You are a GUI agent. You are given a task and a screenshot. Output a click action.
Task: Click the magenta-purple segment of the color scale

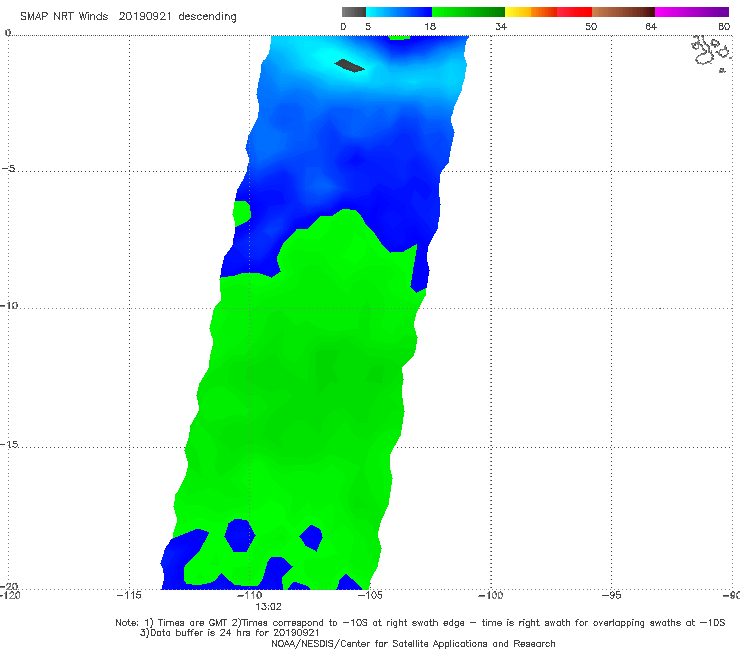point(692,12)
